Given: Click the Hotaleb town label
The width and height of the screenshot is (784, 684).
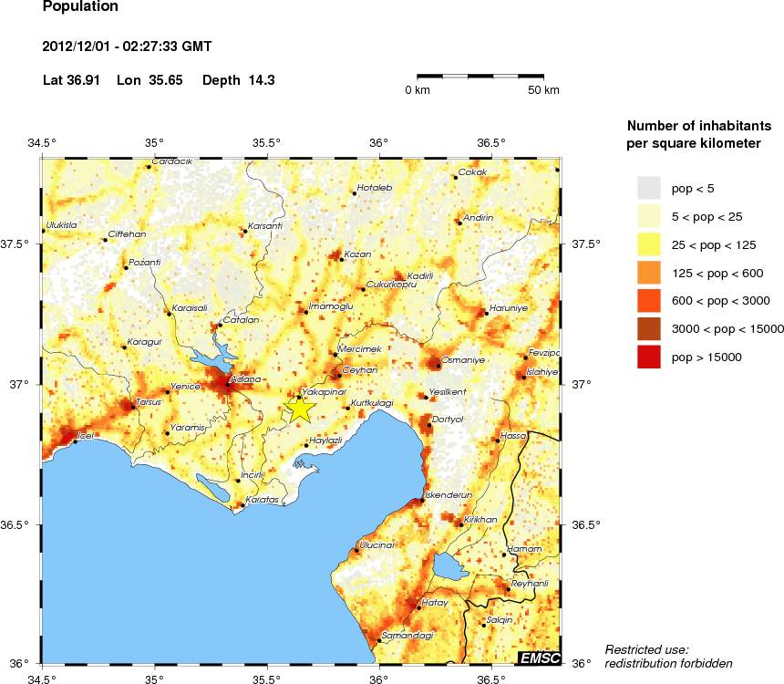Looking at the screenshot, I should [x=375, y=187].
